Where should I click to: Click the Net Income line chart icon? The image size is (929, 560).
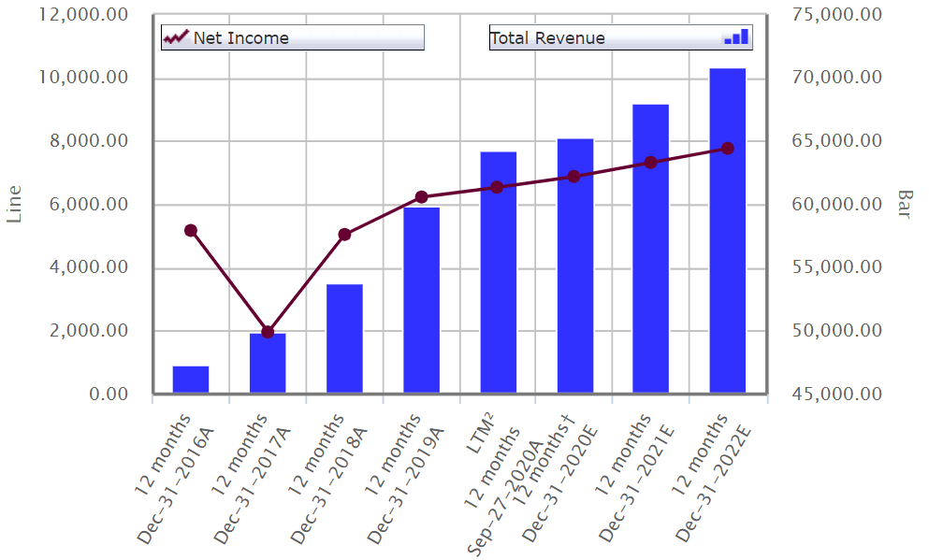pos(177,37)
